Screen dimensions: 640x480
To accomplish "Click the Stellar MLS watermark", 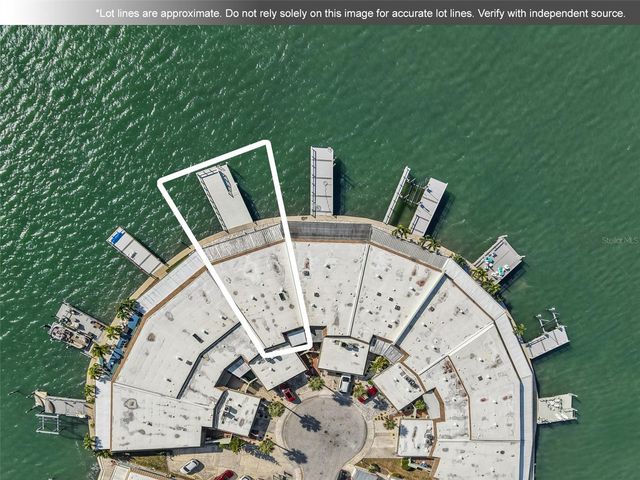I will point(619,240).
